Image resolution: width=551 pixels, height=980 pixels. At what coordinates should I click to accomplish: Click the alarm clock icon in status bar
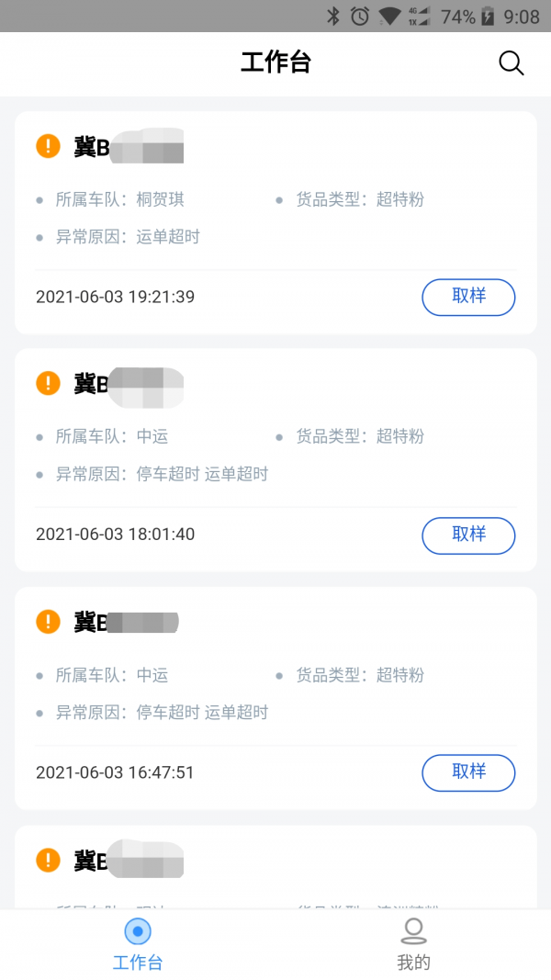358,15
